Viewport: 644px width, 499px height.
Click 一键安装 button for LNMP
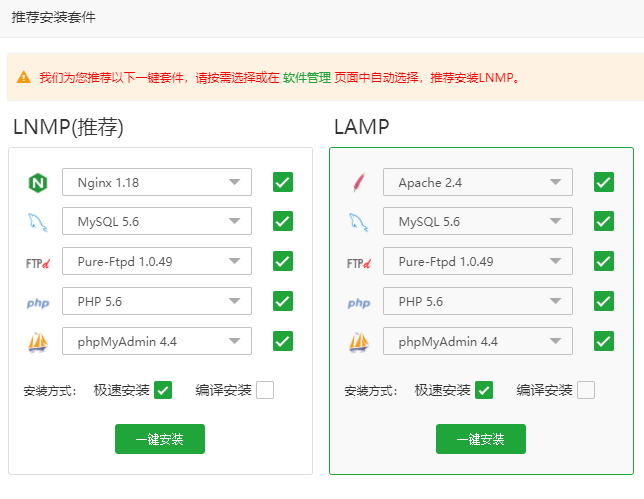pos(160,439)
